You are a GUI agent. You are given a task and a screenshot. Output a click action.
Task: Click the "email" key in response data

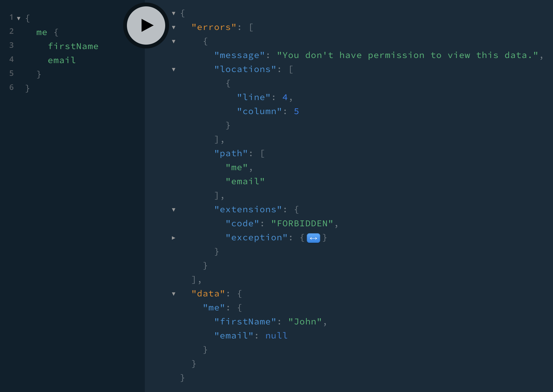234,336
